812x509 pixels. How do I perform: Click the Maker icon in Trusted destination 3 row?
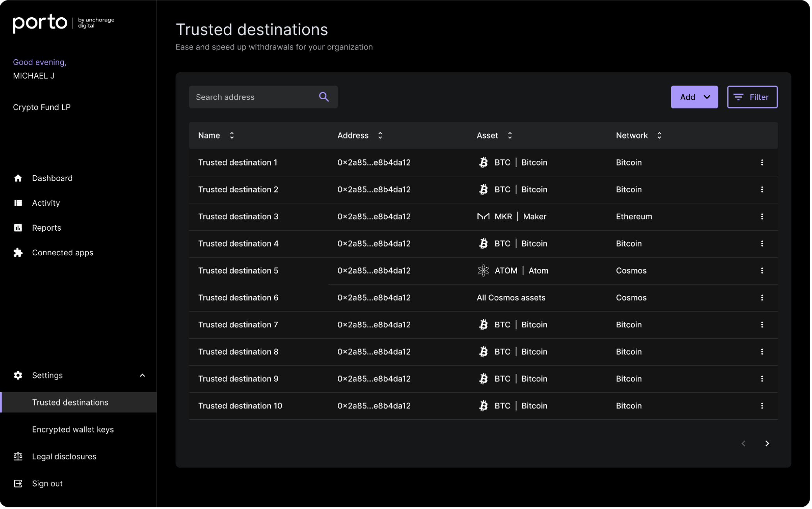(484, 217)
